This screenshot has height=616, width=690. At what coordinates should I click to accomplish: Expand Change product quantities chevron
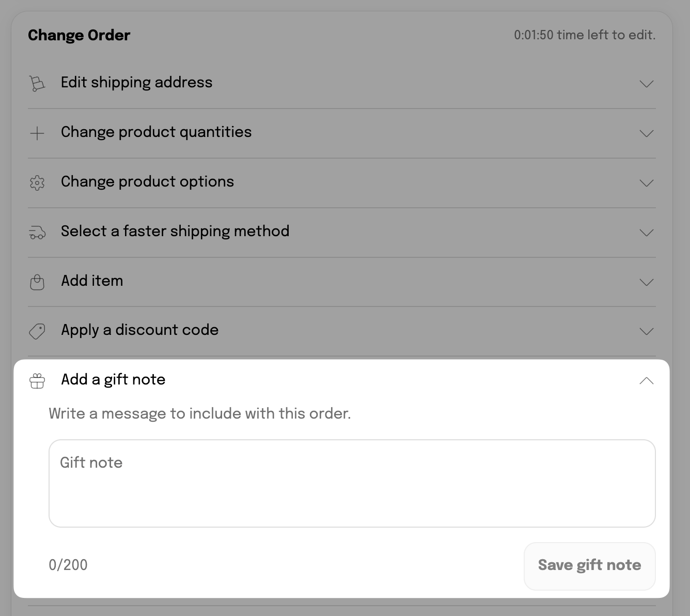(x=647, y=133)
